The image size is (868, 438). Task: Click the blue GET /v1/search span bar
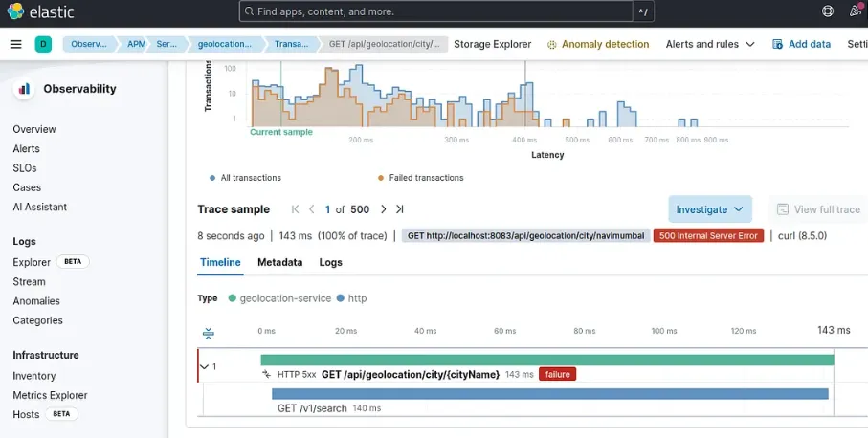tap(549, 394)
